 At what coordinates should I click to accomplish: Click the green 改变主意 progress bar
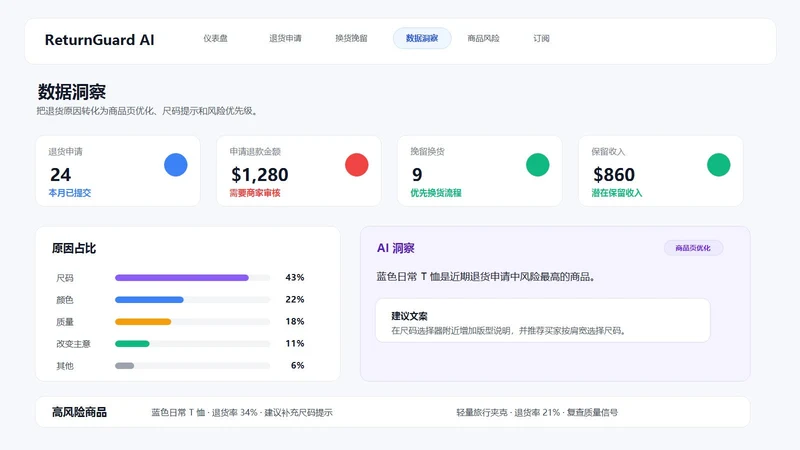pos(132,344)
